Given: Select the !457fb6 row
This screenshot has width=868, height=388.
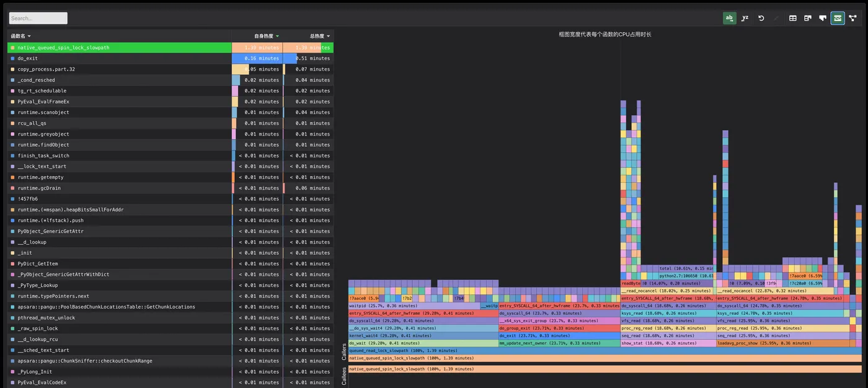Looking at the screenshot, I should (170, 199).
